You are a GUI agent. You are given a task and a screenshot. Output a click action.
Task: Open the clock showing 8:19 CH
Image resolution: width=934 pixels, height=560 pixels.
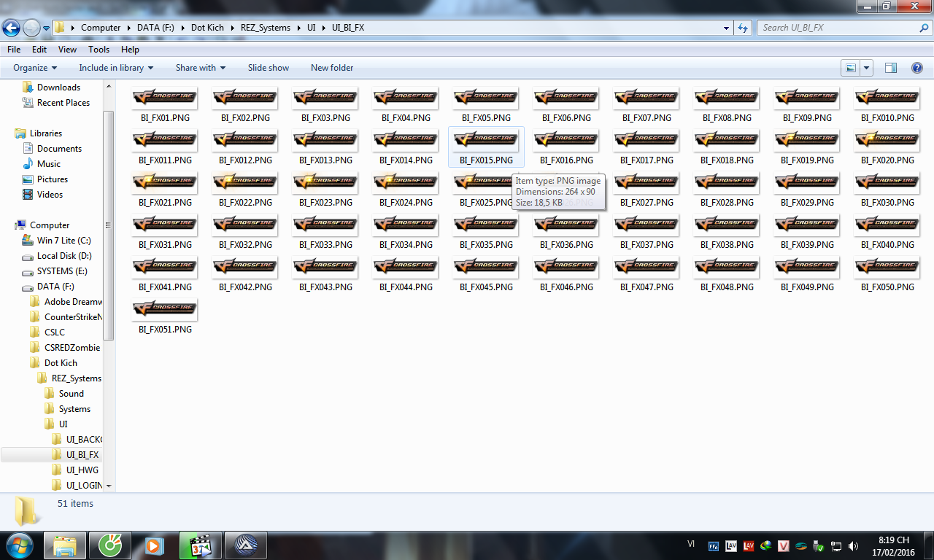tap(894, 545)
